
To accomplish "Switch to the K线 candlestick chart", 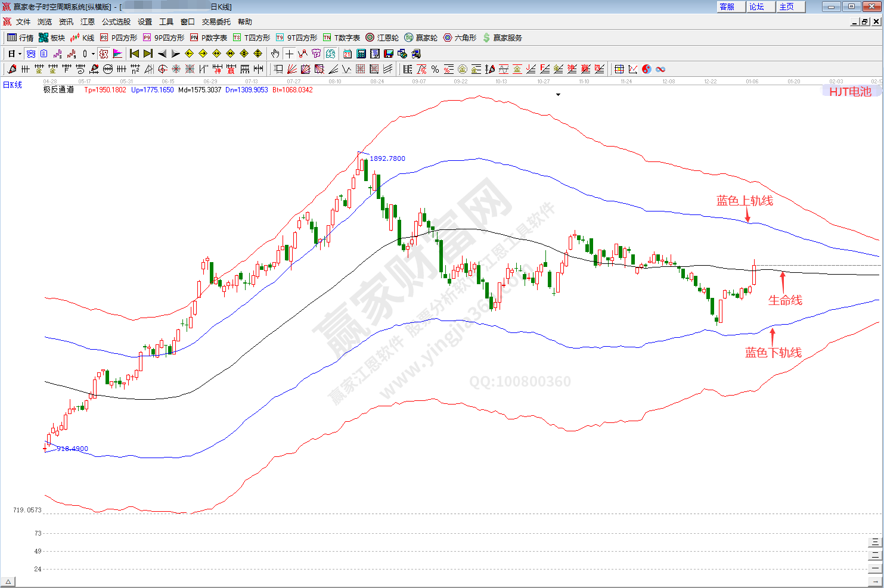I will [82, 38].
